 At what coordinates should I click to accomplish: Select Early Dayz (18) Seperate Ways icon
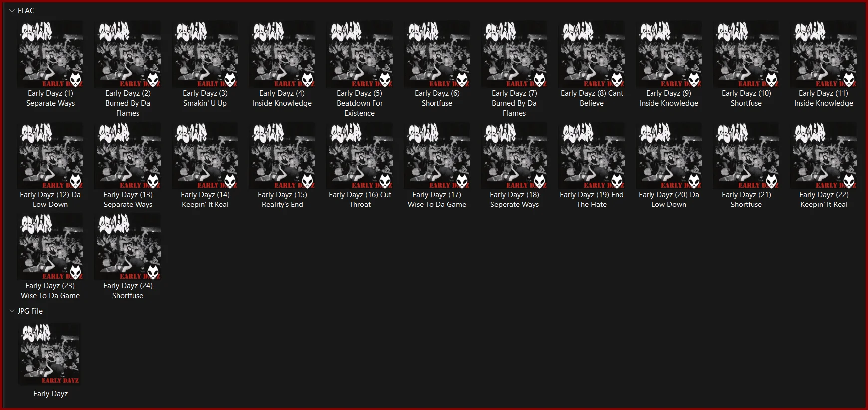[x=514, y=155]
